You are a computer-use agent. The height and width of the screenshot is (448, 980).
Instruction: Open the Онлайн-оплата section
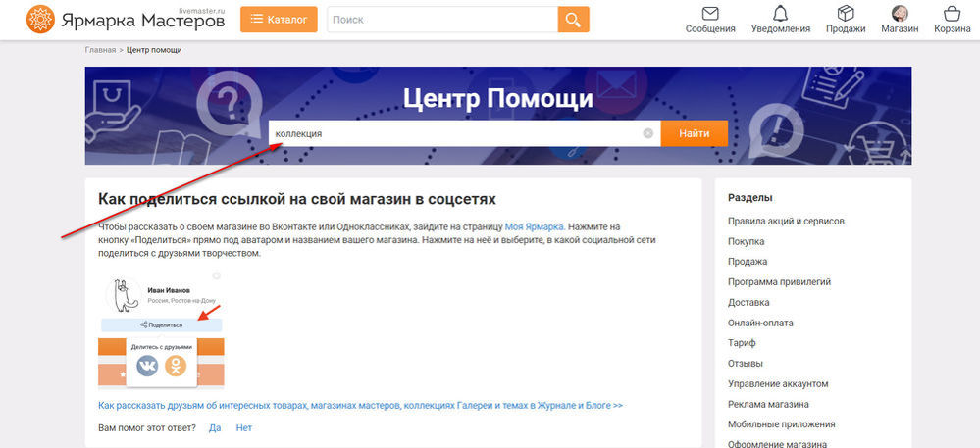[760, 323]
